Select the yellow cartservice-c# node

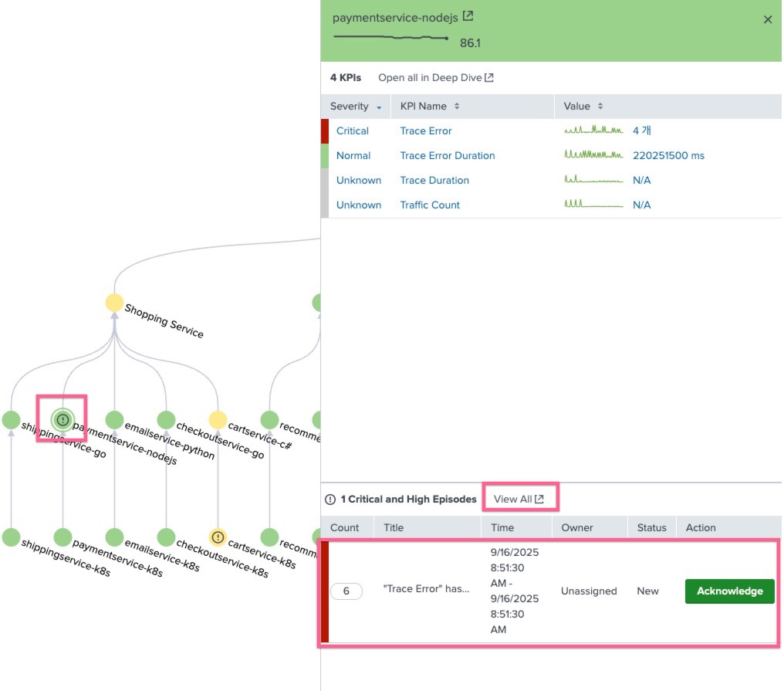click(x=218, y=419)
